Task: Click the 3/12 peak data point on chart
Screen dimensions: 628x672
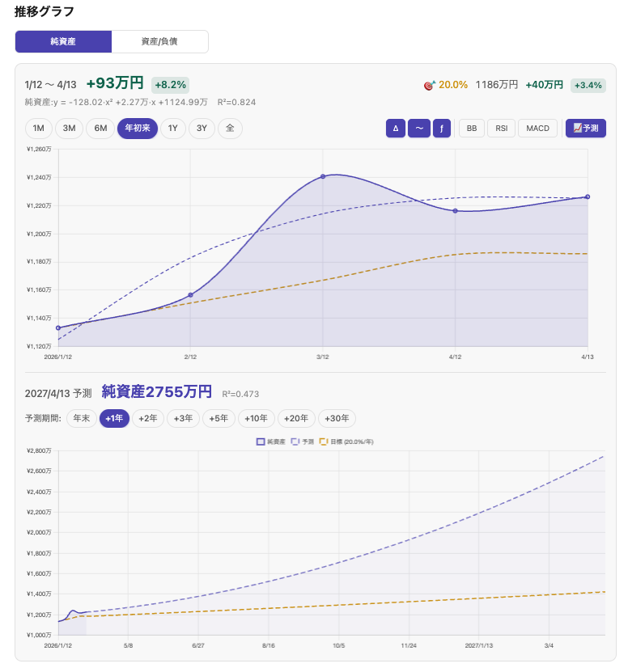Action: coord(323,176)
